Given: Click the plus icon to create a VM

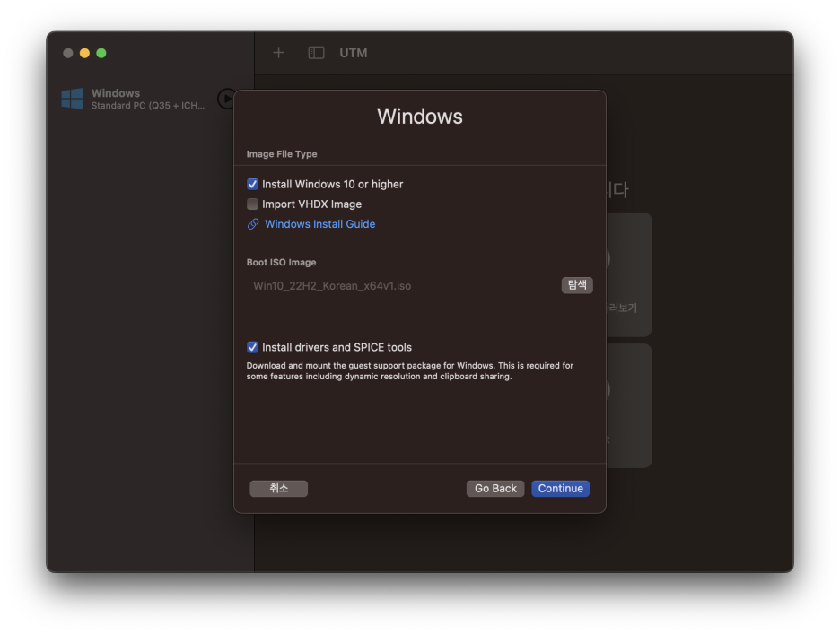Looking at the screenshot, I should pyautogui.click(x=278, y=53).
